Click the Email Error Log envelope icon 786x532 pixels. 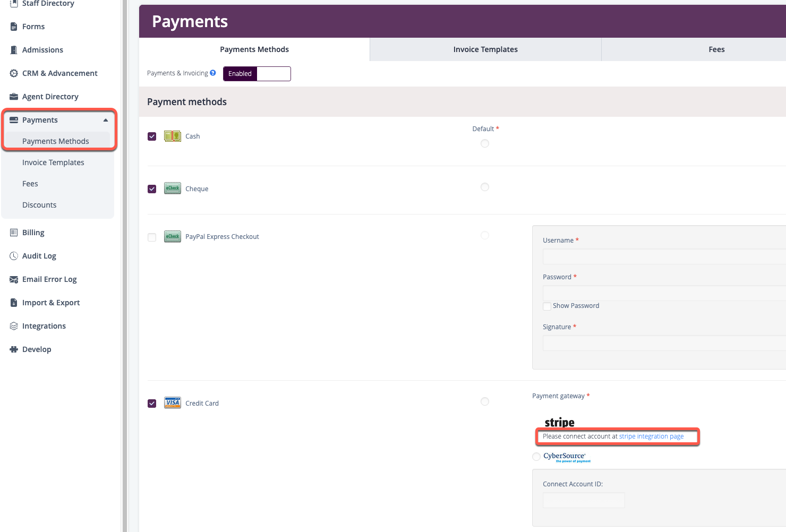coord(14,279)
